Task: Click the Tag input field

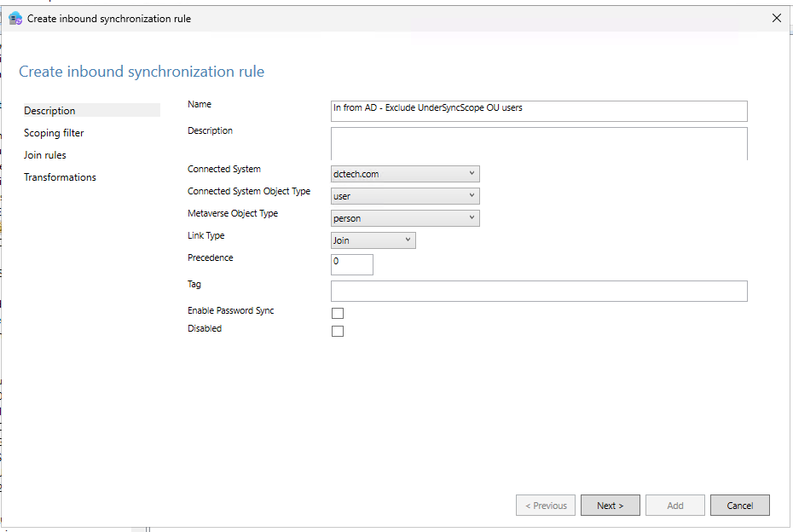Action: tap(539, 291)
